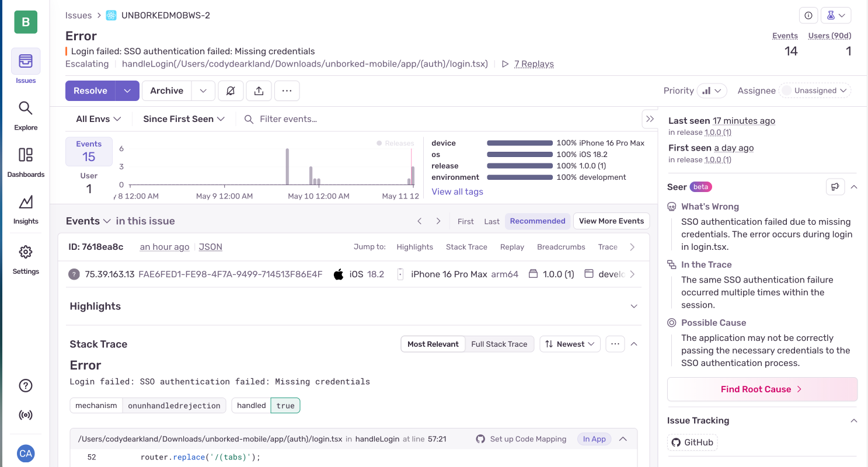
Task: Open Dashboards in the sidebar
Action: pos(26,162)
